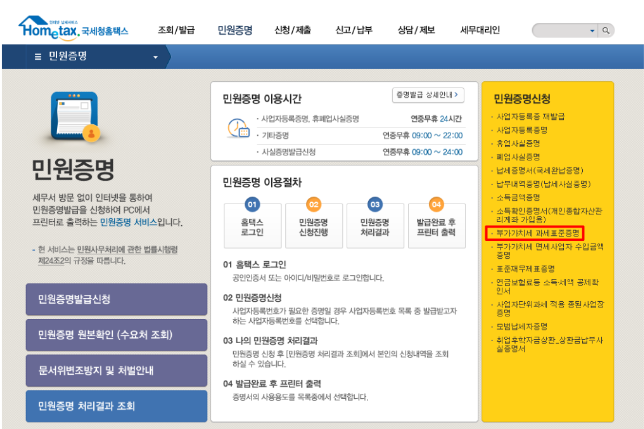Screen dimensions: 644x429
Task: Click the 01 홈택스 로그인 description heading
Action: click(254, 265)
